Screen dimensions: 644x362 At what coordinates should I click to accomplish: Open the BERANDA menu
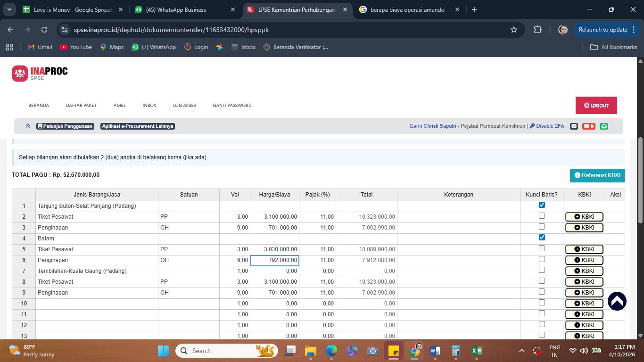pos(39,105)
